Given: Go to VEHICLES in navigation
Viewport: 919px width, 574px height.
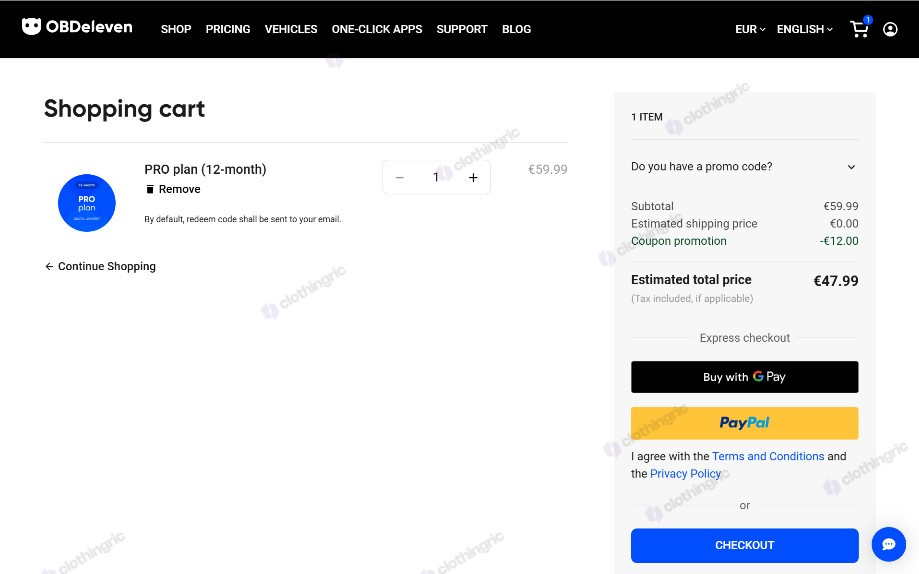Looking at the screenshot, I should click(x=291, y=29).
